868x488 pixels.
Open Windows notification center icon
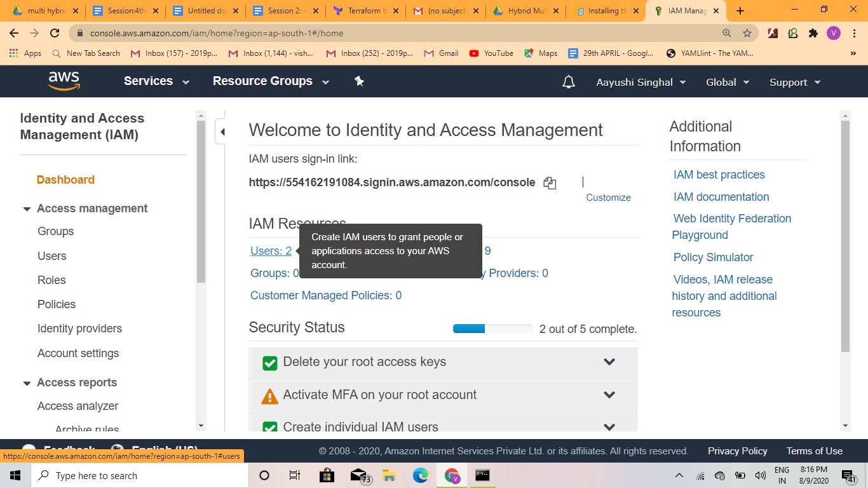pos(848,475)
